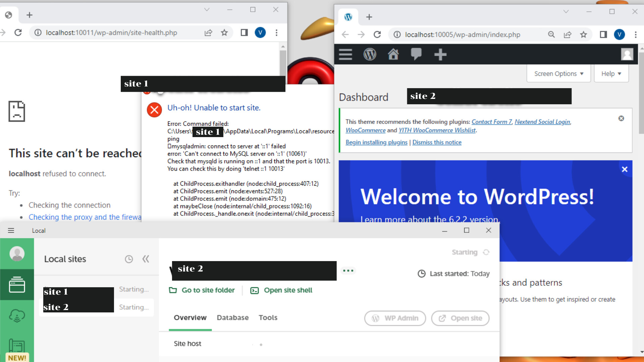The image size is (644, 362).
Task: Share the localhost:10005 page
Action: click(568, 35)
